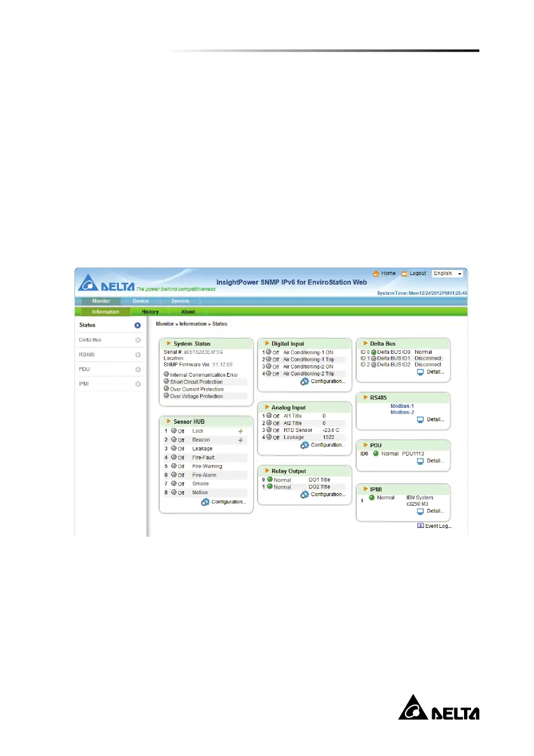Screen dimensions: 534x756
Task: Click the 'RTD Sensor' text
Action: [298, 430]
